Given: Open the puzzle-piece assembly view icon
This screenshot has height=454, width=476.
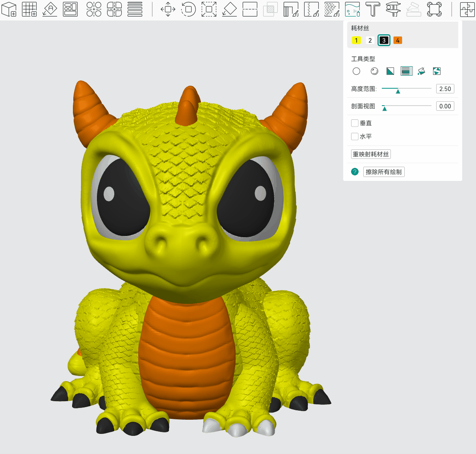Looking at the screenshot, I should pyautogui.click(x=467, y=9).
